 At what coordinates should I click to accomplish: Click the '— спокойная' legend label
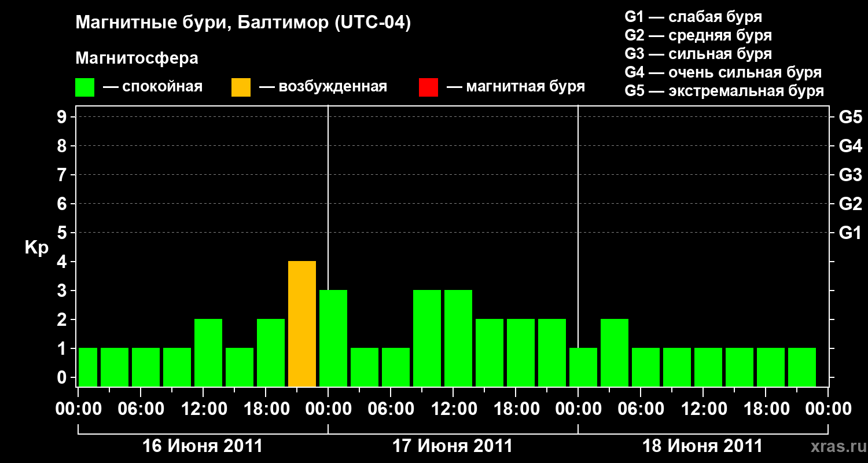point(153,87)
